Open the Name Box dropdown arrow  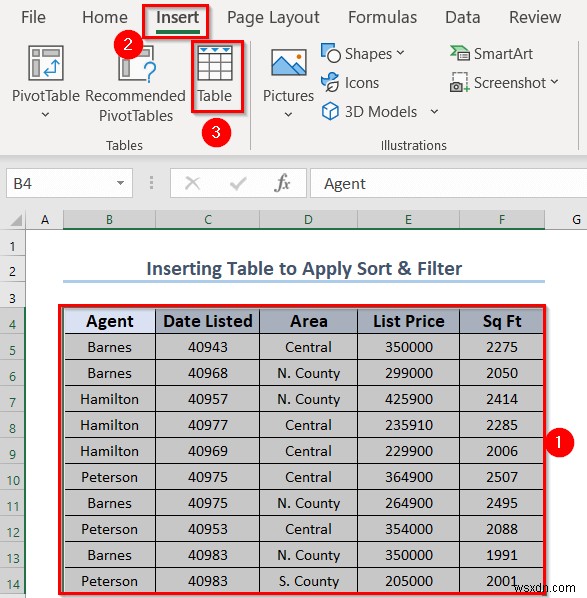point(121,183)
